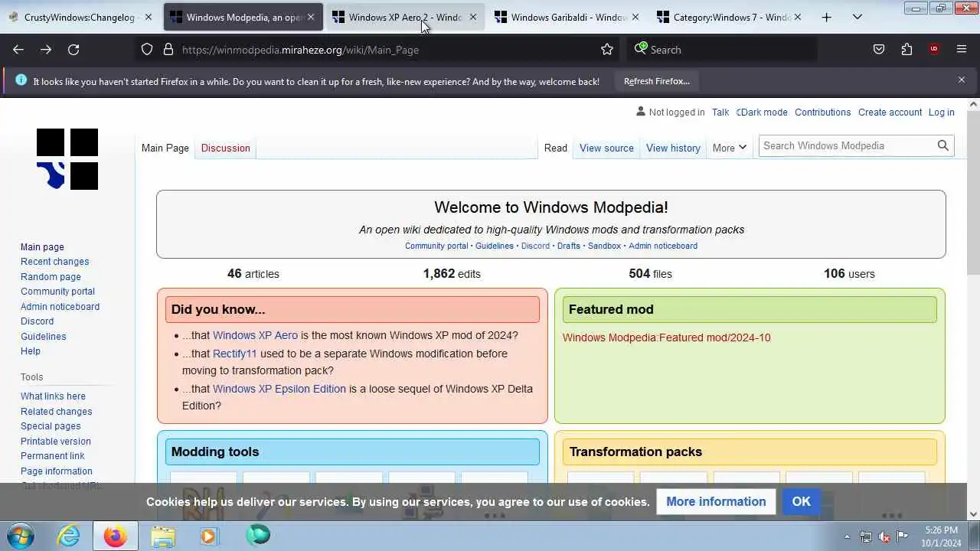Go forward with the browser forward arrow
The image size is (980, 551).
[x=46, y=49]
